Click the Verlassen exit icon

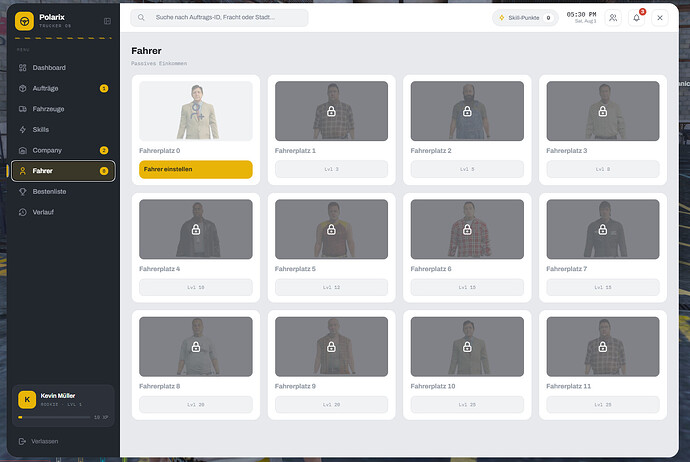(22, 441)
